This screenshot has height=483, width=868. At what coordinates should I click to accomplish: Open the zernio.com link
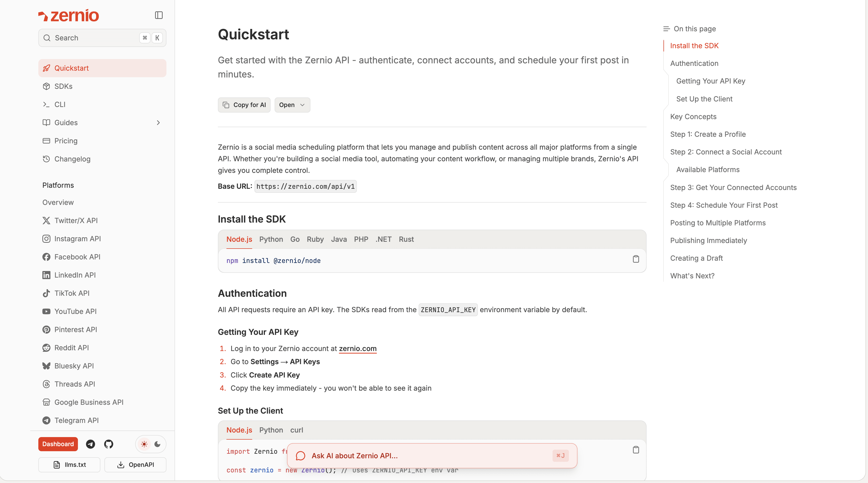358,348
